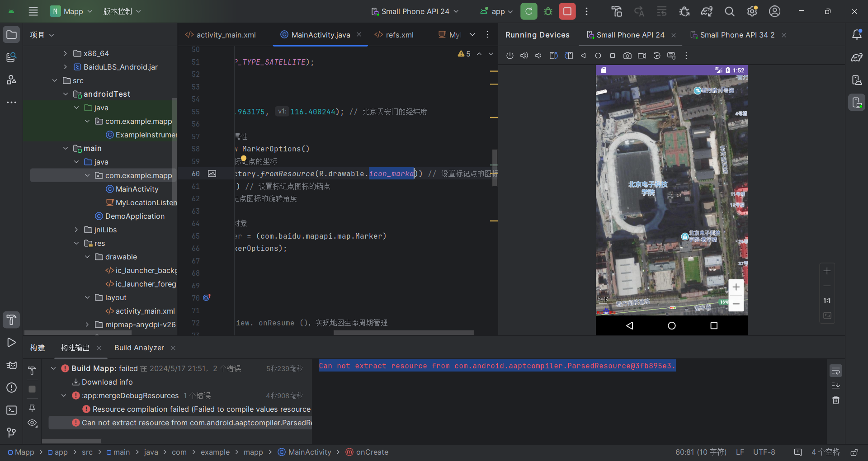Close the MainActivity.java tab

click(359, 34)
